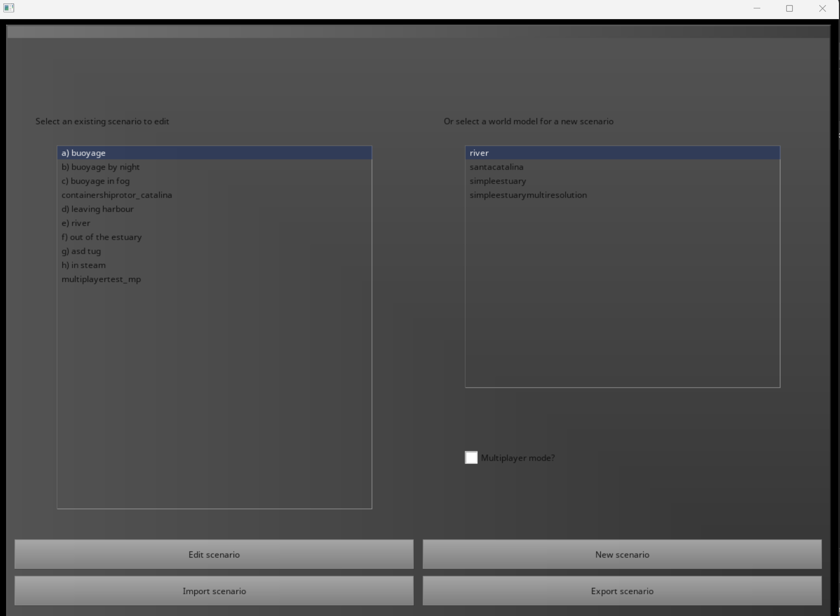Select containershiprotor_catalina scenario
Viewport: 840px width, 616px height.
coord(117,195)
